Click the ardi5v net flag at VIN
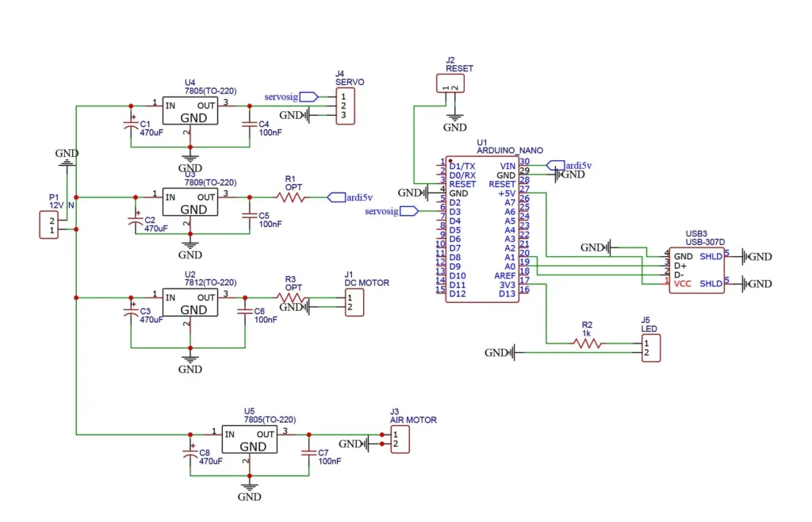 tap(556, 165)
